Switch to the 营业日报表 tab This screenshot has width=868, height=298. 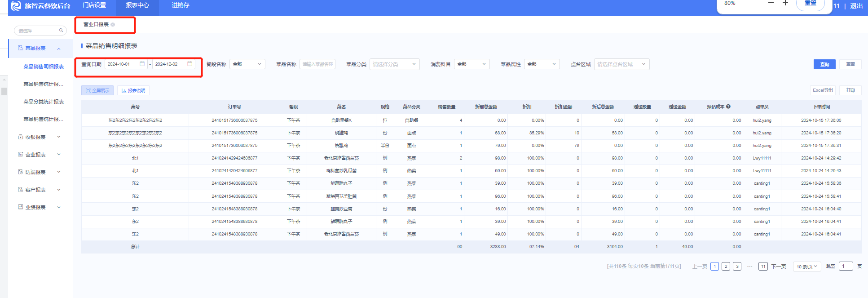[x=96, y=25]
